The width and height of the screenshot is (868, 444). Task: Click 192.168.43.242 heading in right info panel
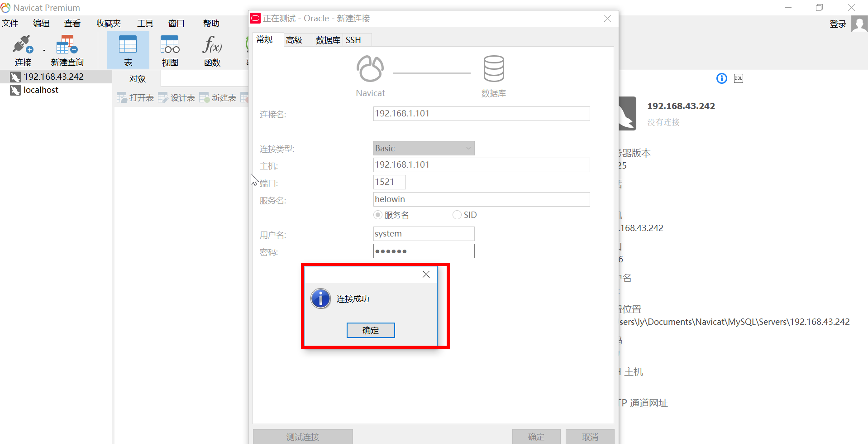681,106
